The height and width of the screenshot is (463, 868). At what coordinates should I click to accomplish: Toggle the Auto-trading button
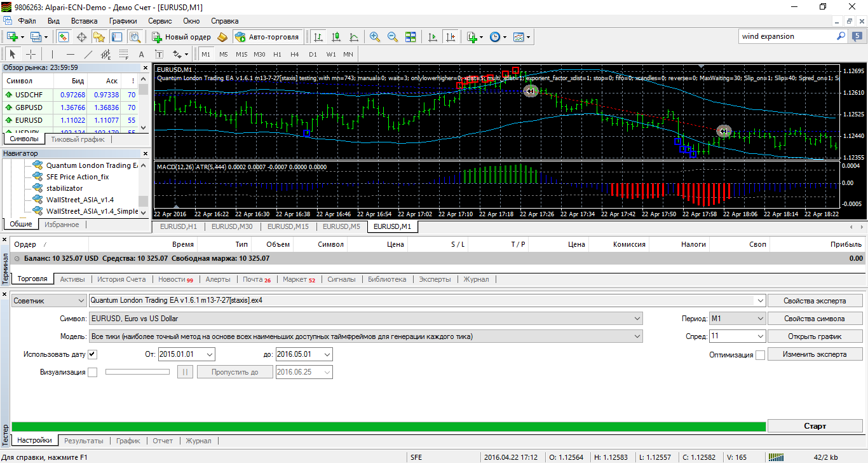(268, 37)
